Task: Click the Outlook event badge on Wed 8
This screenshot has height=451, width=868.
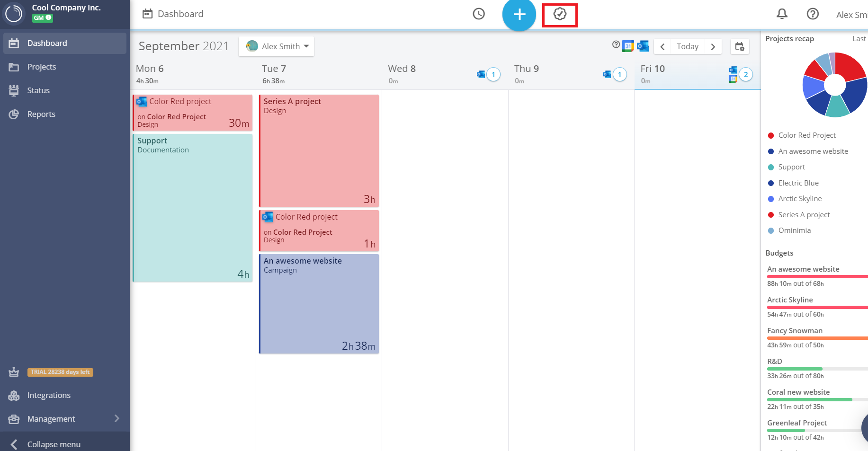Action: coord(488,74)
